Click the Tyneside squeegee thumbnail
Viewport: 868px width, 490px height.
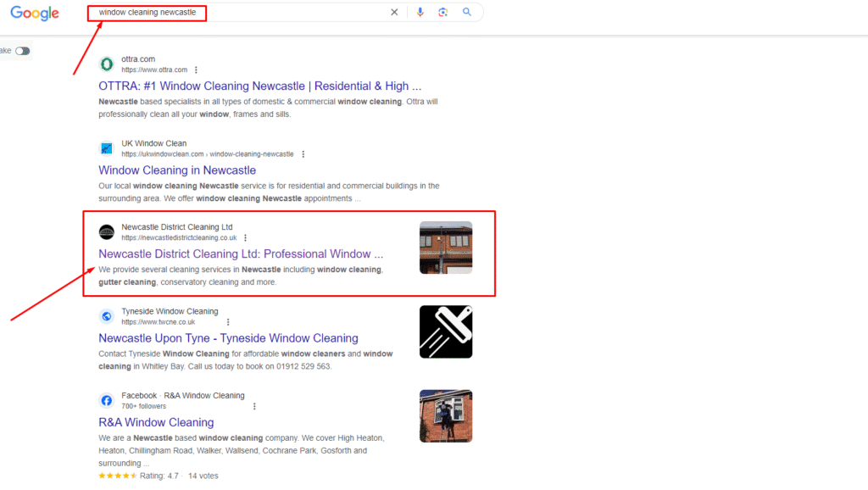click(446, 331)
